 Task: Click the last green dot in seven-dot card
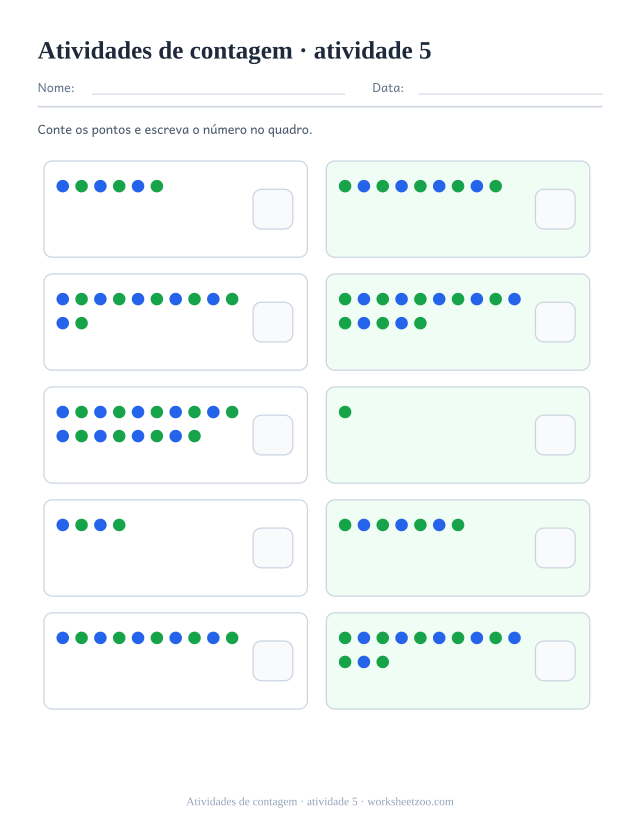tap(458, 525)
